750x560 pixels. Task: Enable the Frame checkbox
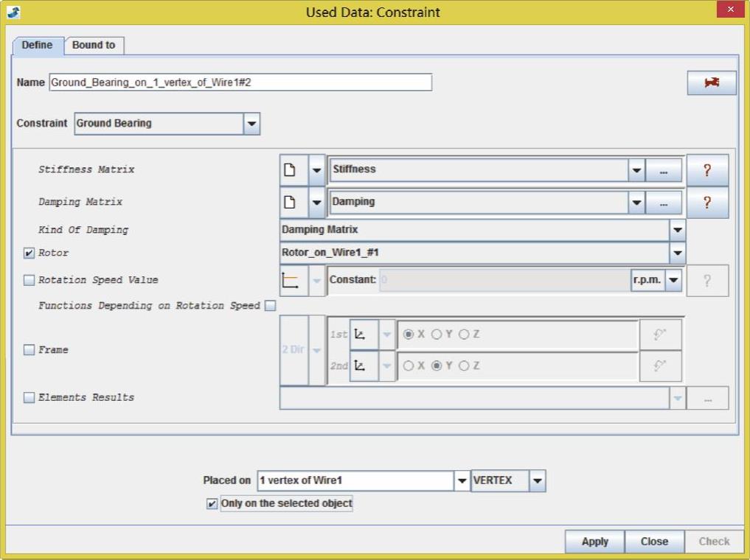[x=29, y=350]
